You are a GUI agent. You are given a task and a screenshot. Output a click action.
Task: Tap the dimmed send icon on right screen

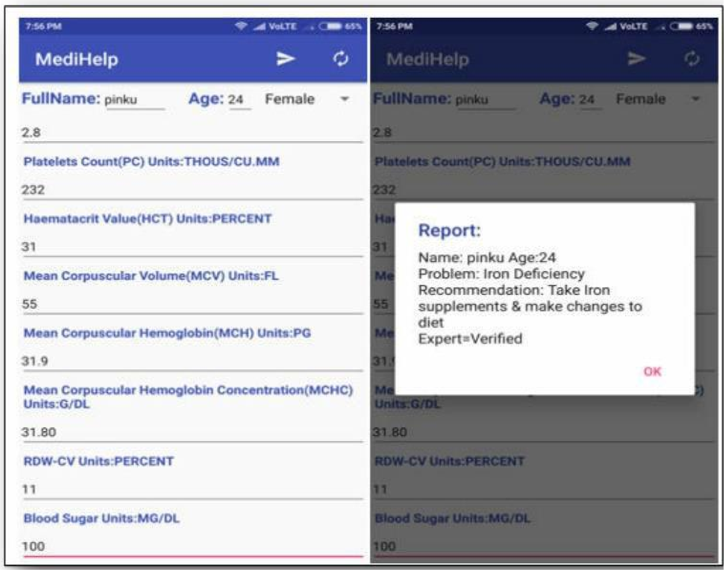point(637,59)
